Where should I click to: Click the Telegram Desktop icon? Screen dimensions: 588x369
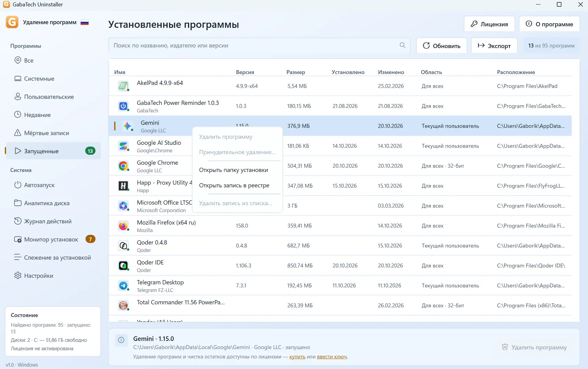point(123,286)
